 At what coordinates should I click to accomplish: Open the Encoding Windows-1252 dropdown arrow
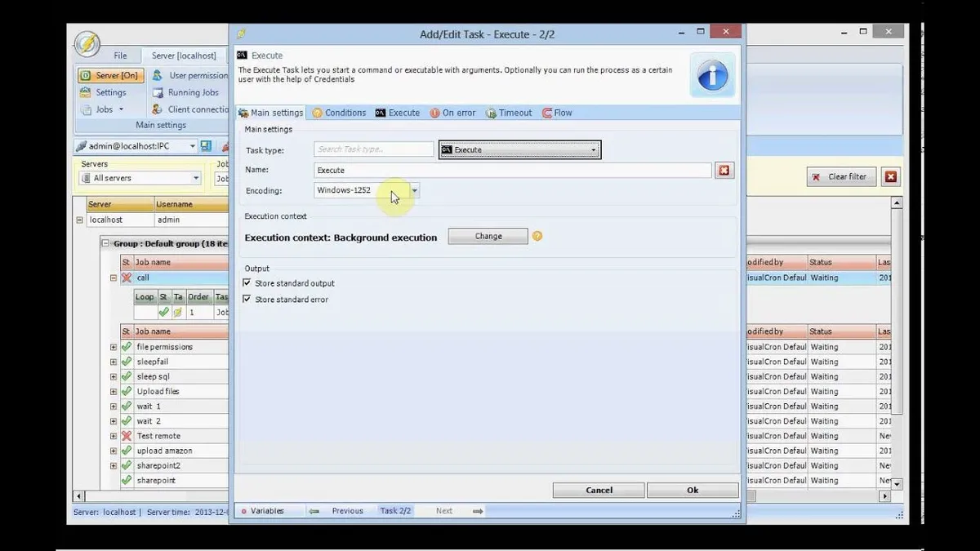tap(414, 190)
